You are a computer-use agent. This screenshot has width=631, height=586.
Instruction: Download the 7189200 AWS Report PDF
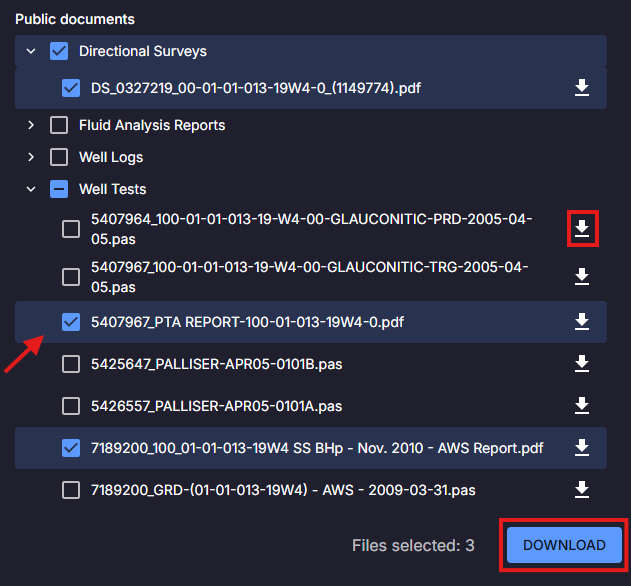[582, 448]
